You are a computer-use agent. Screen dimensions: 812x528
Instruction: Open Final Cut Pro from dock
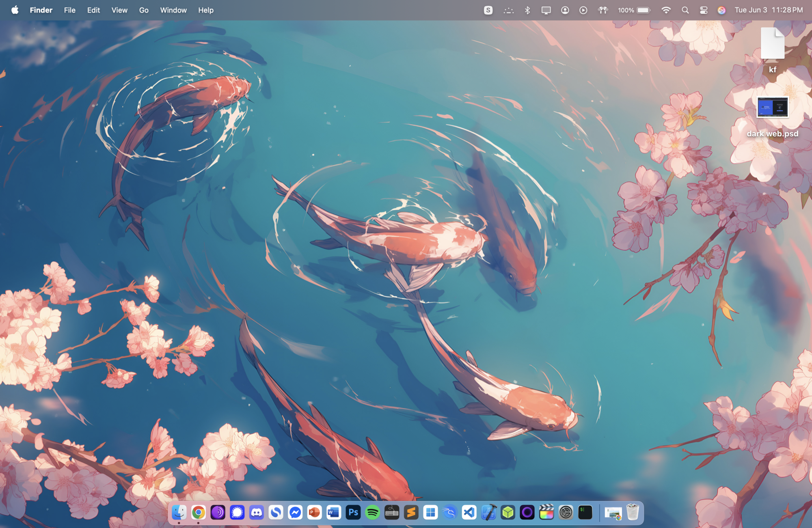[x=546, y=513]
